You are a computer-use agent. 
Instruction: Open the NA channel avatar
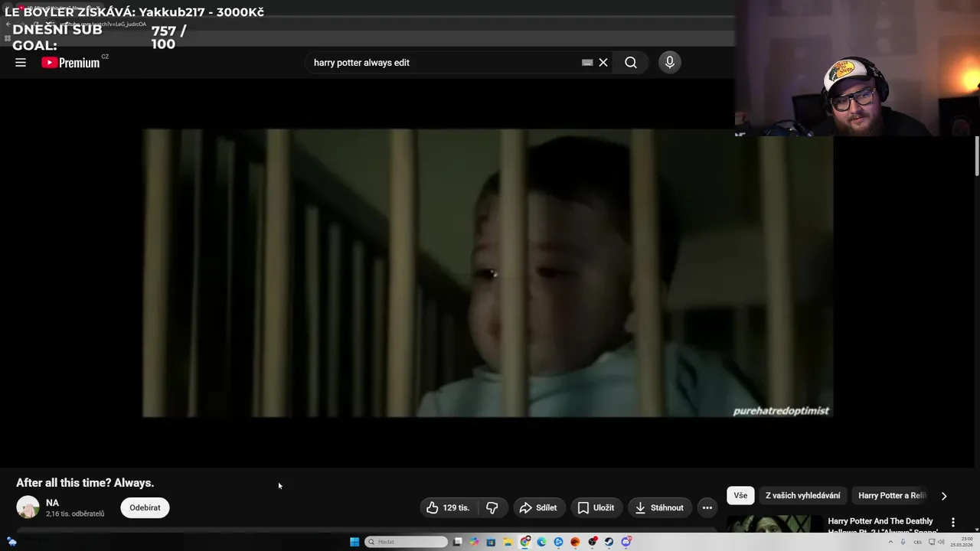[x=28, y=507]
